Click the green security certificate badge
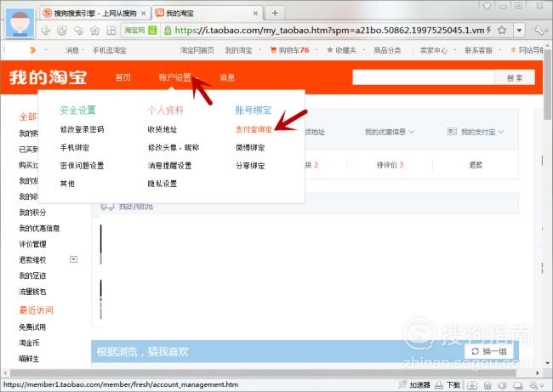This screenshot has height=392, width=553. (152, 31)
